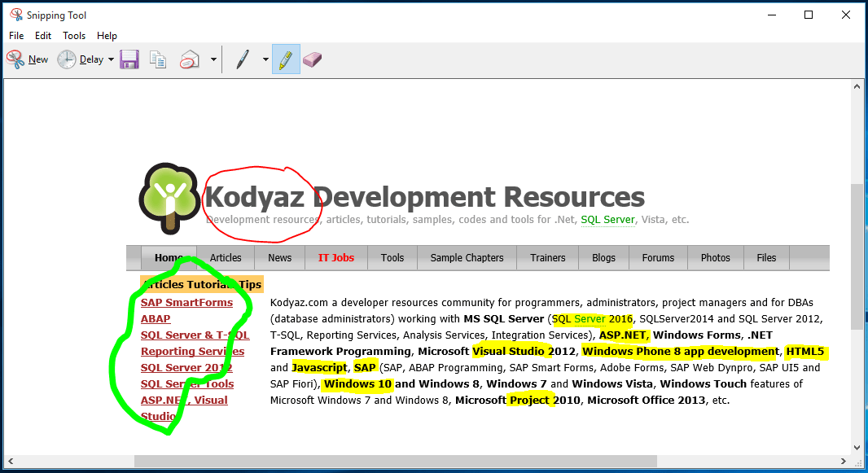Open the IT Jobs tab

(x=336, y=258)
